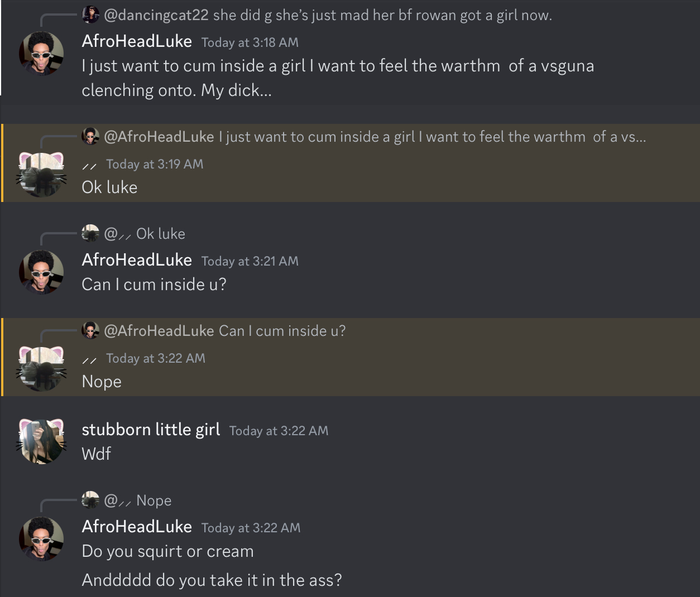This screenshot has height=597, width=700.
Task: Jump to the replied "Ok luke" preview
Action: [161, 233]
